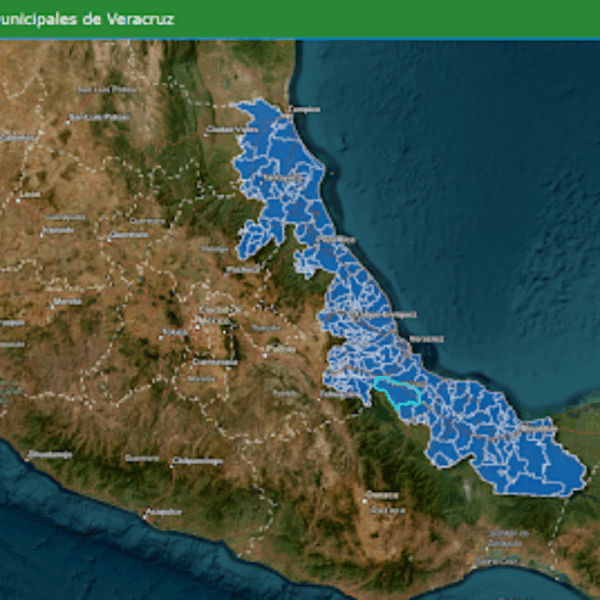Select the Zihuatanejo label on Pacific coast

coord(50,455)
